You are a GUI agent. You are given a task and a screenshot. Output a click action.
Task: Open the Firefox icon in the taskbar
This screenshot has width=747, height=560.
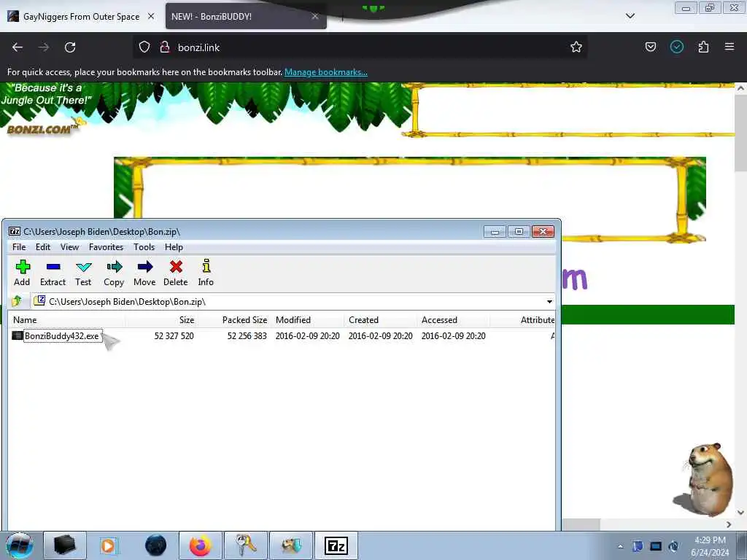pyautogui.click(x=200, y=545)
